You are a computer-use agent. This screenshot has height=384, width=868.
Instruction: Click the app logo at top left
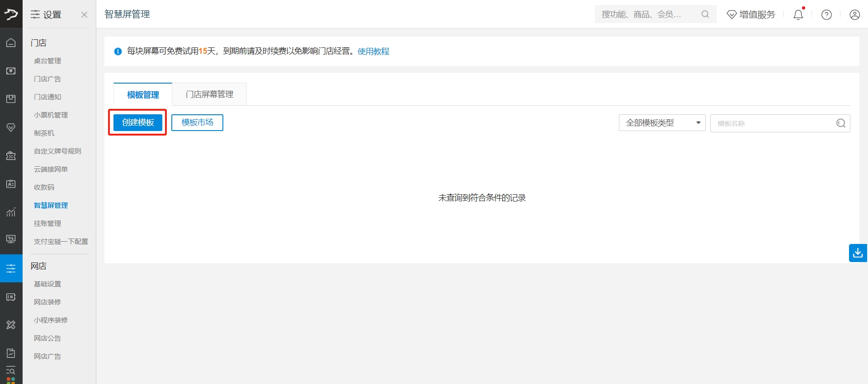(11, 14)
